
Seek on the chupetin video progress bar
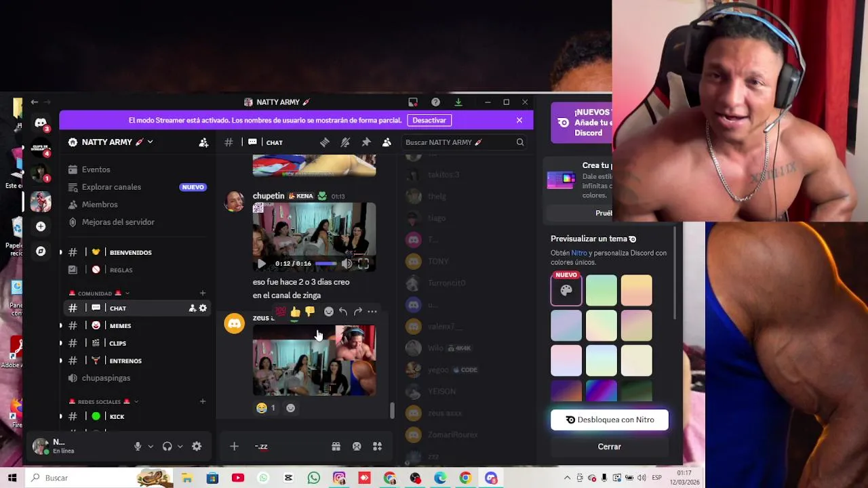point(326,264)
